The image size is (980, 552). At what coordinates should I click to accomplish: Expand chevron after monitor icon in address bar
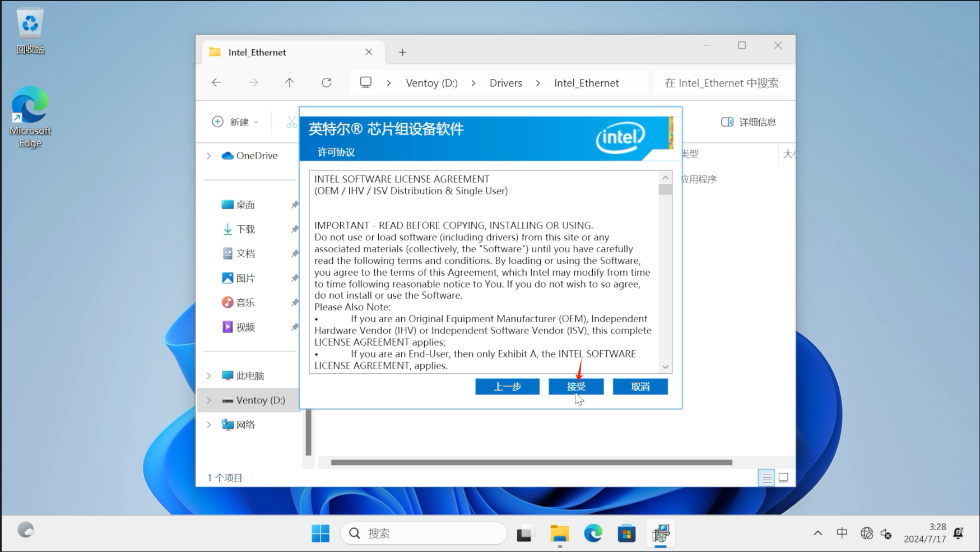click(389, 83)
